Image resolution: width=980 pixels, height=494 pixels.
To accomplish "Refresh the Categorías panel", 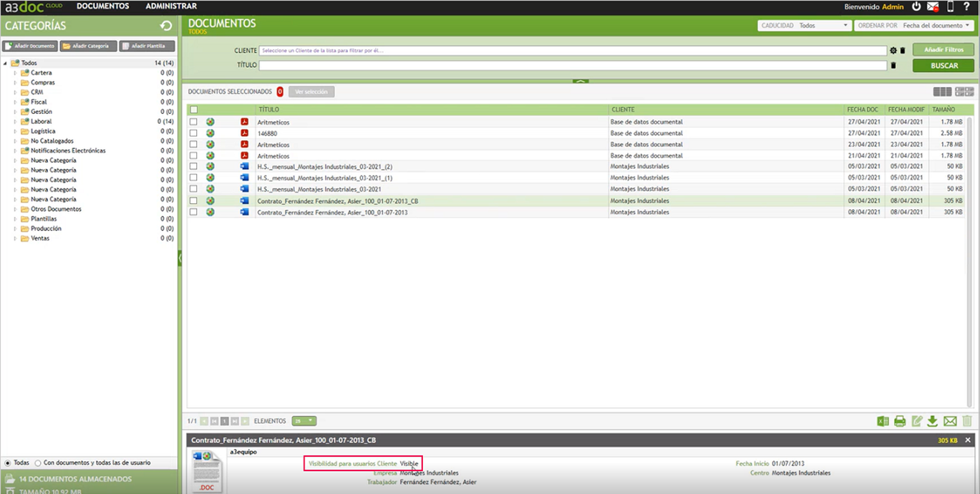I will (x=166, y=26).
